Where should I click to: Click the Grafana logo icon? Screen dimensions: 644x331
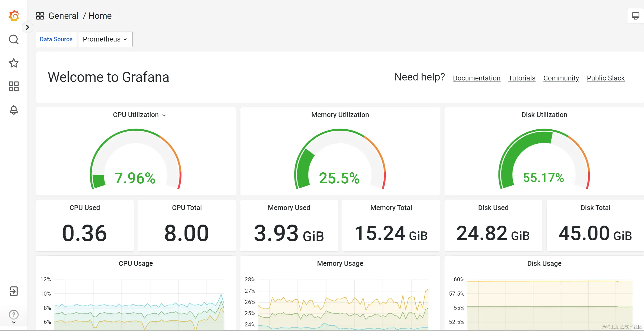(x=14, y=16)
